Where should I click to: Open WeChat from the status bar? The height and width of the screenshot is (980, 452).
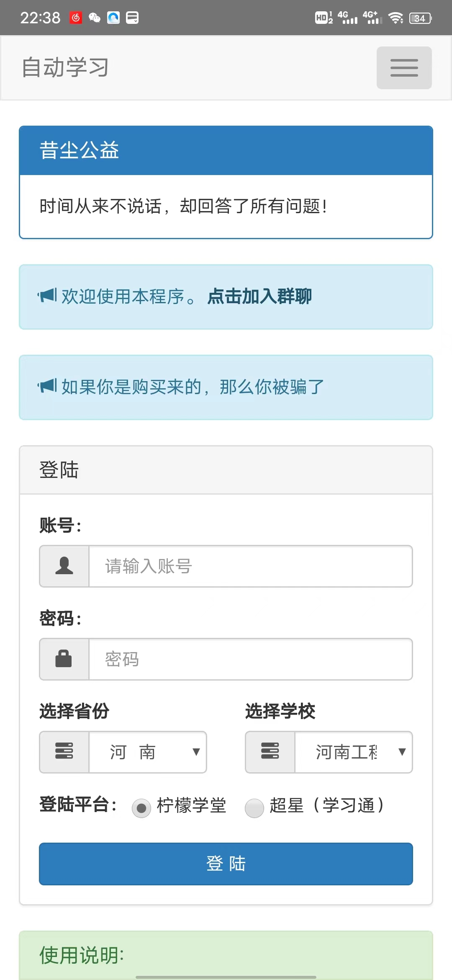coord(95,17)
